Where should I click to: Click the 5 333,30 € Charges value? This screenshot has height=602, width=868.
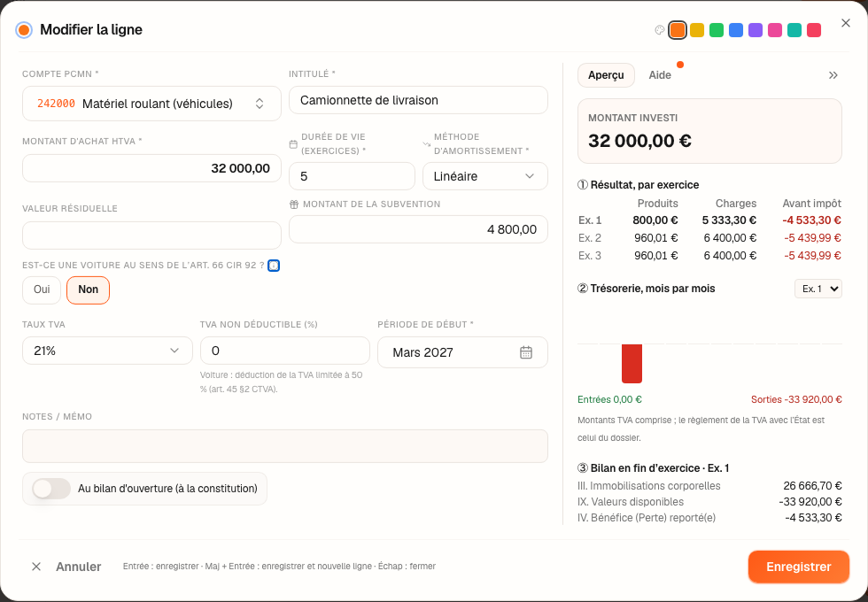tap(729, 220)
